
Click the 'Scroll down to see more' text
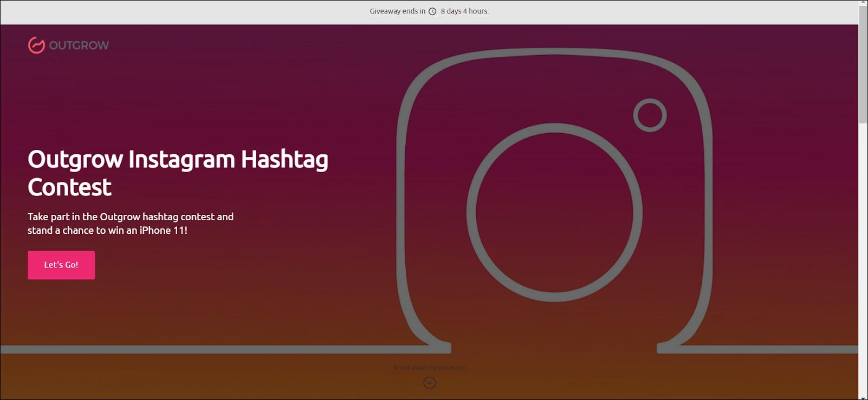tap(429, 368)
